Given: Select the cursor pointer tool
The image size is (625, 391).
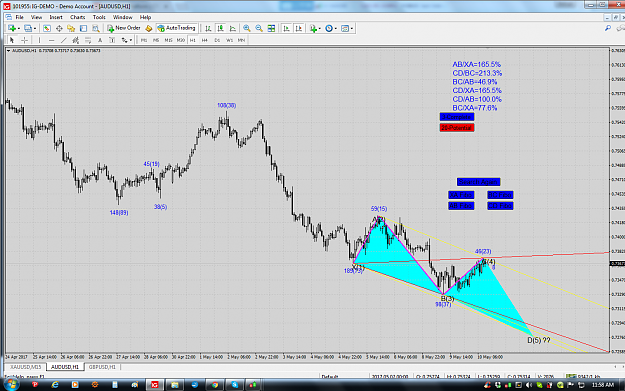Looking at the screenshot, I should pyautogui.click(x=12, y=40).
